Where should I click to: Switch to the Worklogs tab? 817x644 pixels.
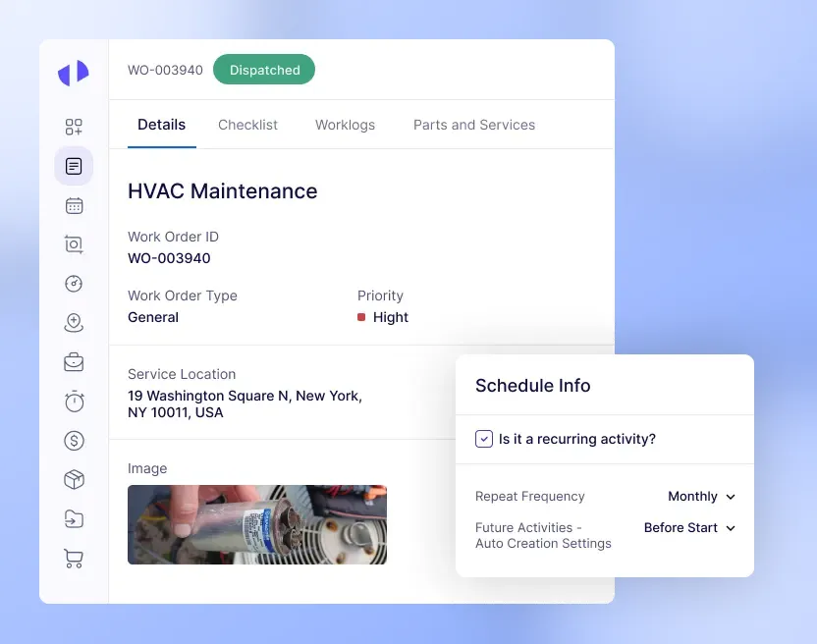click(345, 125)
